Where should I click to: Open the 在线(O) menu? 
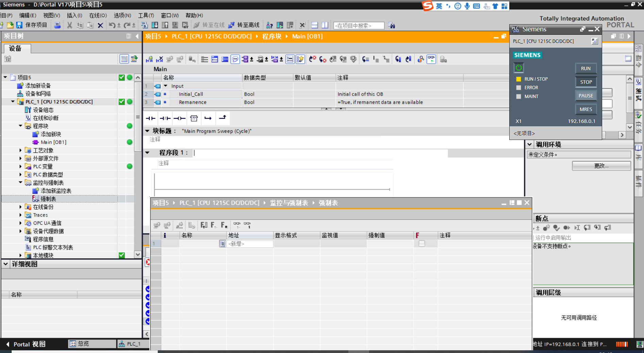point(98,15)
